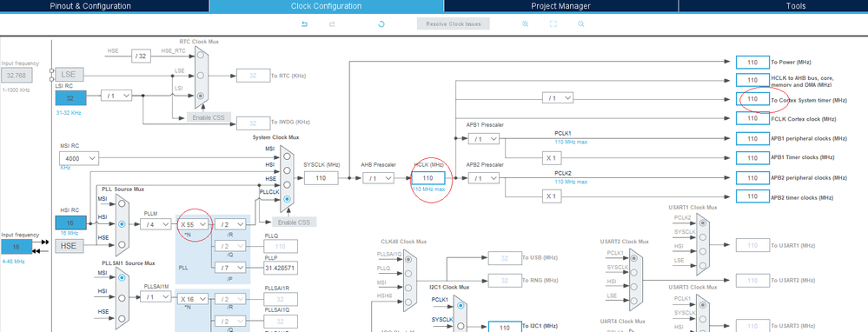Viewport: 868px width, 332px height.
Task: Select LSE in RTC Clock Mux
Action: coord(201,75)
